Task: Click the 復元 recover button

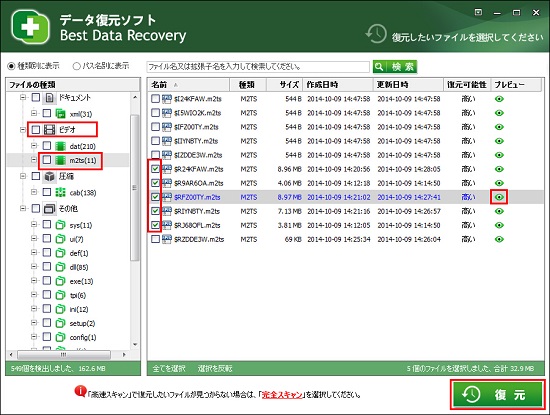Action: point(497,395)
